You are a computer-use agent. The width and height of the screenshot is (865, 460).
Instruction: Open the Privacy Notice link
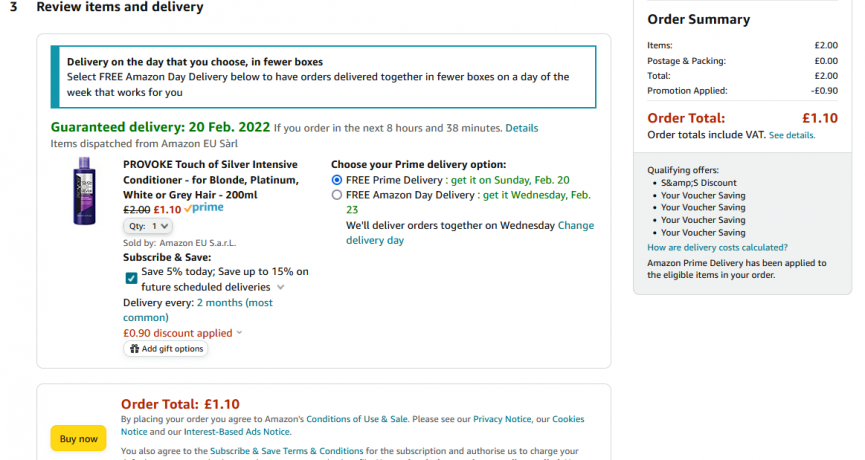coord(502,419)
